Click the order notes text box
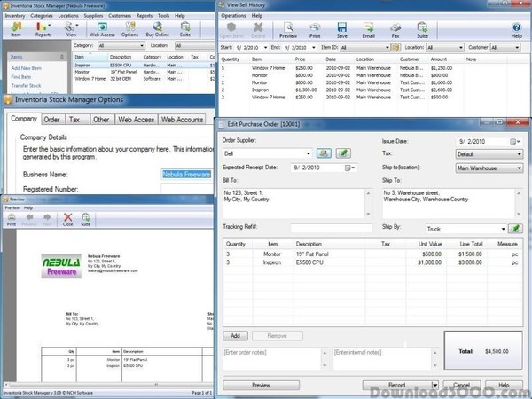This screenshot has height=399, width=532. pos(271,358)
